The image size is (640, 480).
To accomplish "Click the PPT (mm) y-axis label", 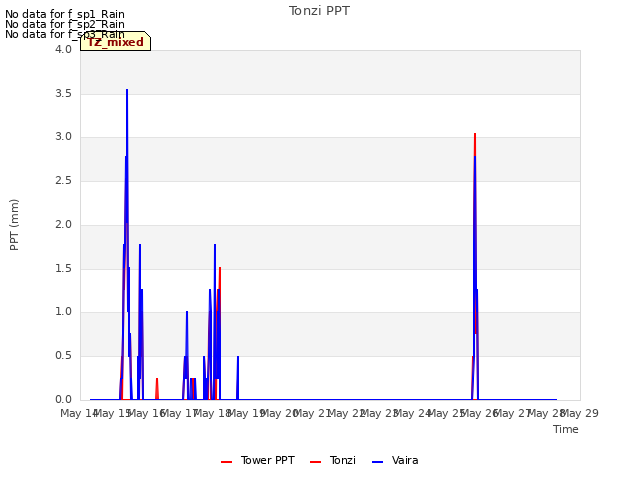I will coord(14,225).
